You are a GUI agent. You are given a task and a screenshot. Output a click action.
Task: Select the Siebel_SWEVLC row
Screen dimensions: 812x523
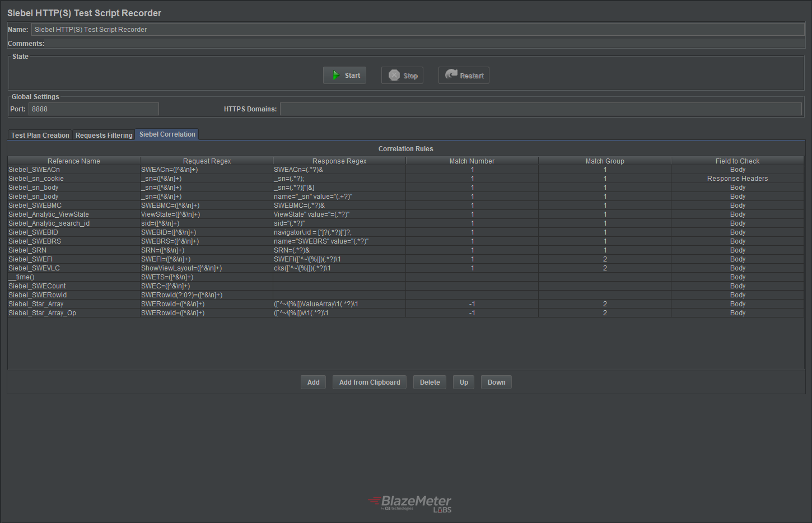[406, 268]
